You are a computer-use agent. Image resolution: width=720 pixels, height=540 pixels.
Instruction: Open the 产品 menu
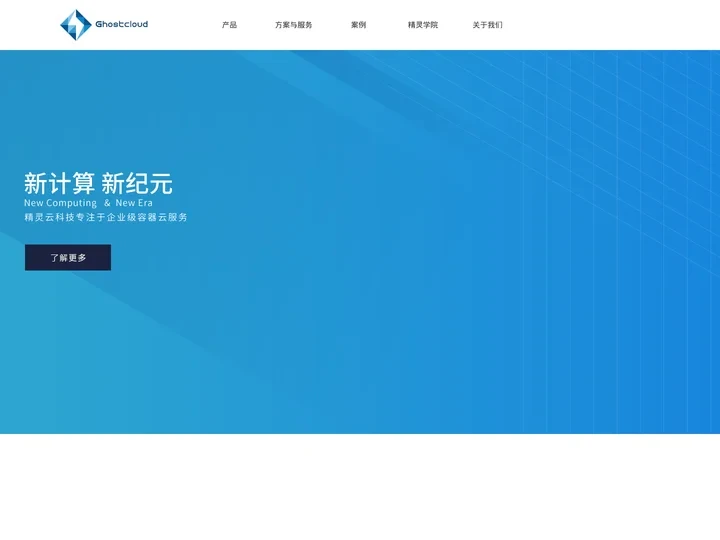coord(229,25)
